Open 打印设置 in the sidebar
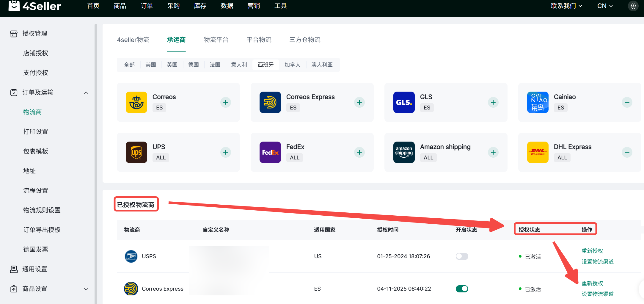This screenshot has height=304, width=644. pos(36,132)
